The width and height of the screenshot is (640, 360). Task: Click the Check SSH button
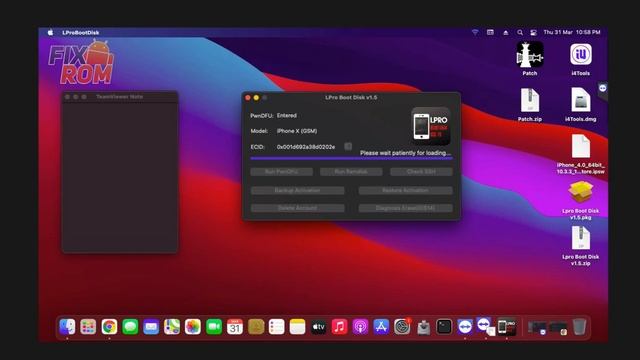click(x=421, y=172)
